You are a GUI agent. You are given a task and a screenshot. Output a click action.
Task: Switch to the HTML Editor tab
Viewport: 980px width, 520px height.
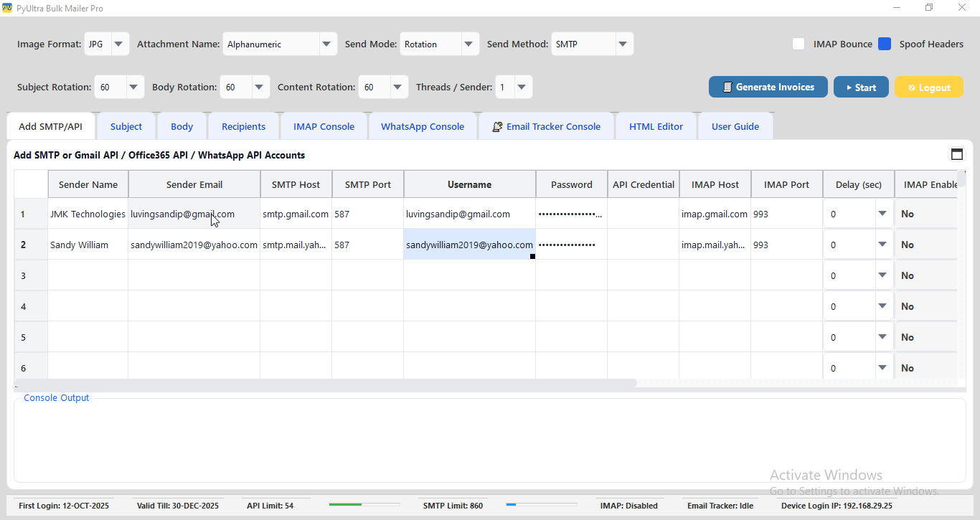pos(656,126)
